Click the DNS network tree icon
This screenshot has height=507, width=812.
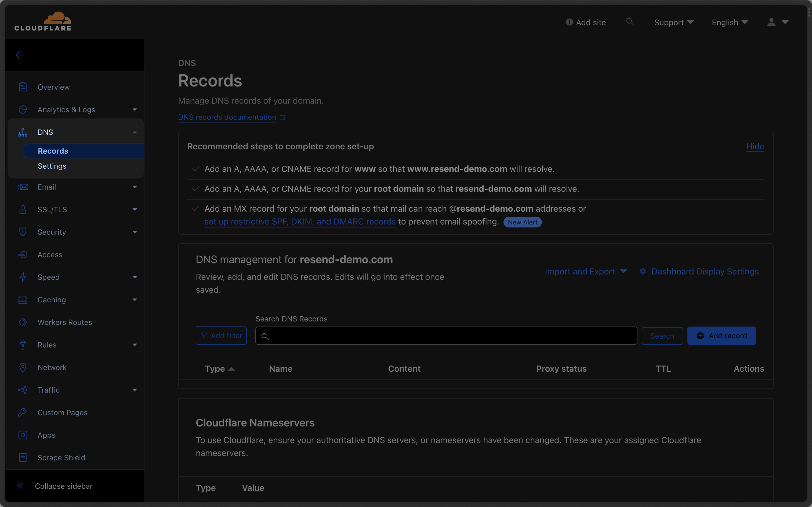(23, 132)
